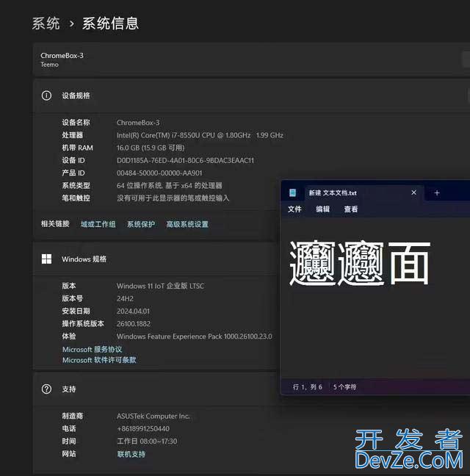This screenshot has height=476, width=470.
Task: Collapse the Windows 规格 section header
Action: 155,259
